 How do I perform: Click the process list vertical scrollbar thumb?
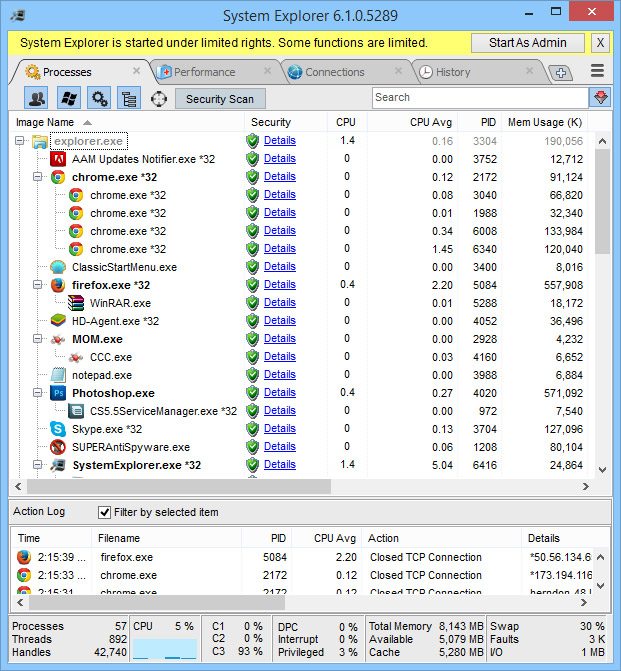[x=602, y=201]
